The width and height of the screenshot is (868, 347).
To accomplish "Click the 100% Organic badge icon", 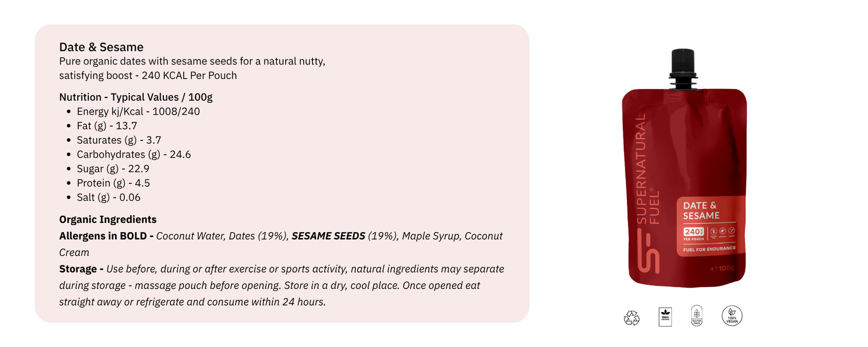I will coord(665,317).
